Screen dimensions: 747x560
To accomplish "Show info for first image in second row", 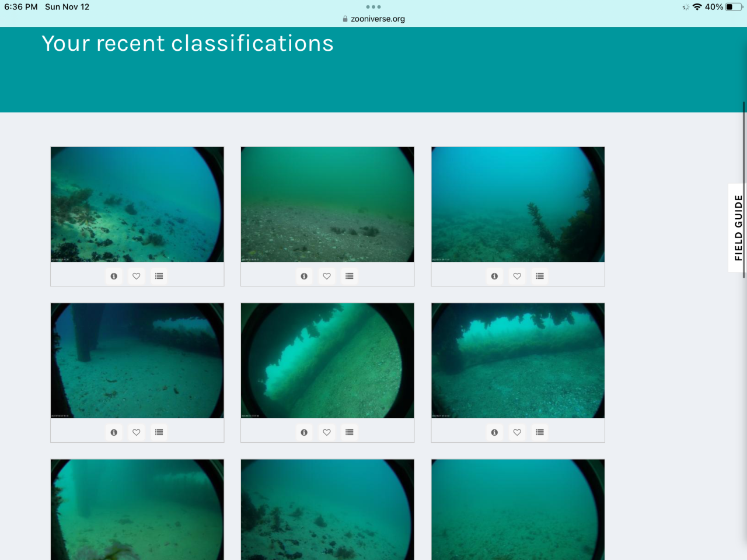I will click(114, 432).
